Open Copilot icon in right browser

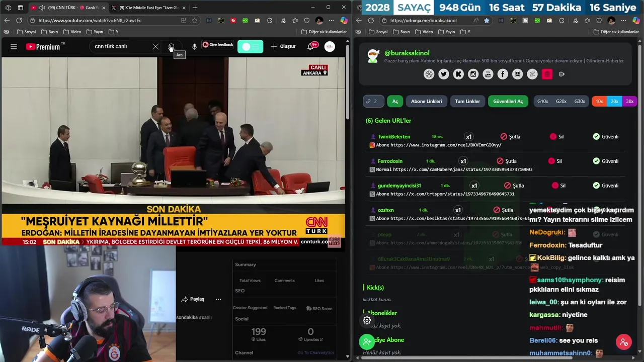[636, 20]
